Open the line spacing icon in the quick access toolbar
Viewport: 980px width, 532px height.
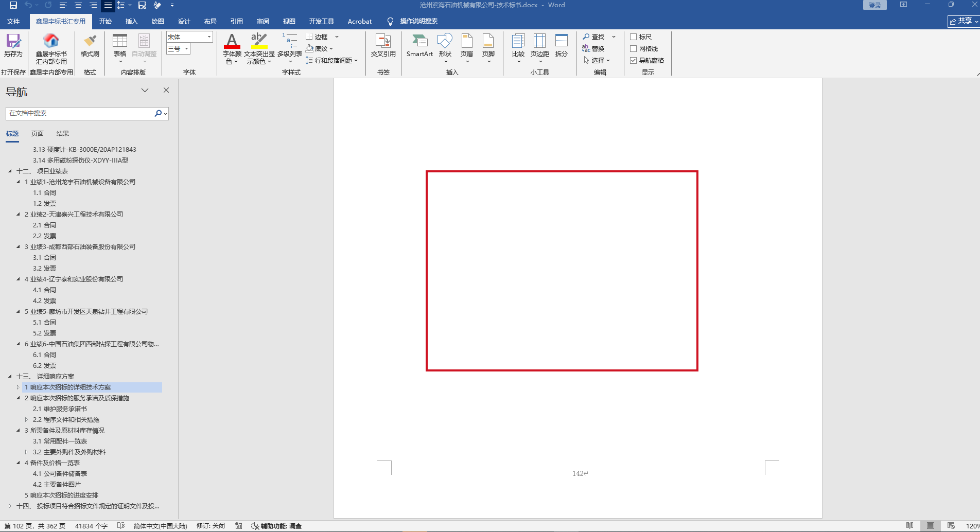[121, 5]
